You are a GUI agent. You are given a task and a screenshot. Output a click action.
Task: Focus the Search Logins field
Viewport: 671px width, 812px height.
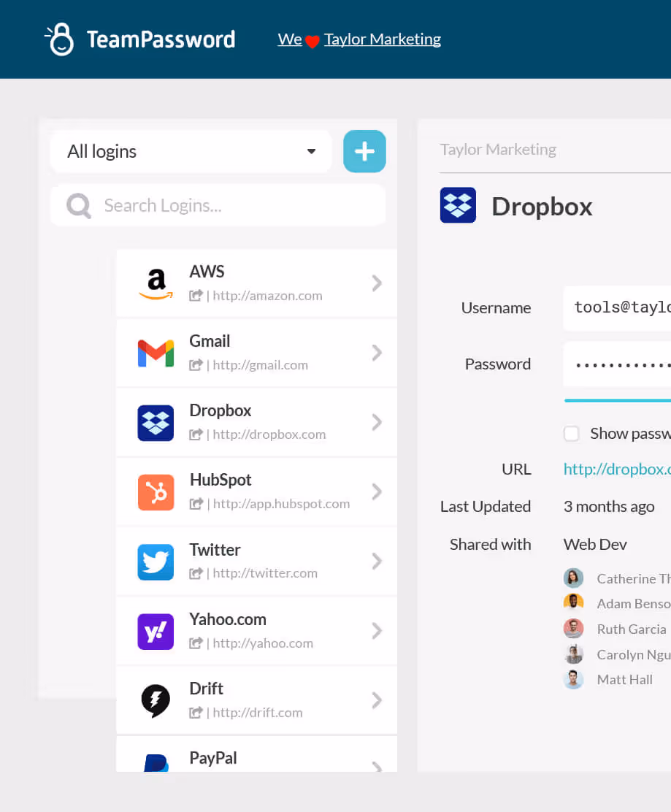click(x=218, y=206)
